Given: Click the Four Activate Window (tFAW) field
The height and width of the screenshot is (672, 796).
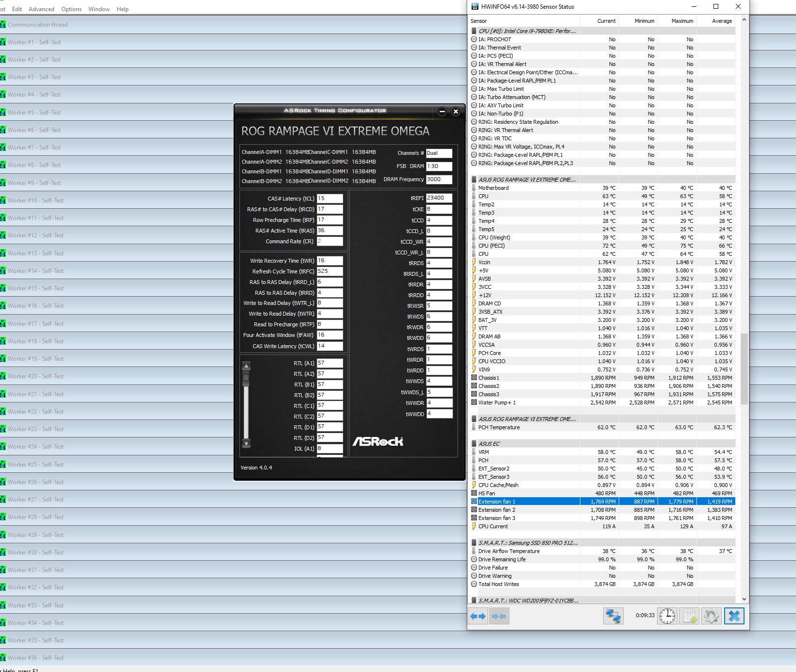Looking at the screenshot, I should tap(330, 335).
